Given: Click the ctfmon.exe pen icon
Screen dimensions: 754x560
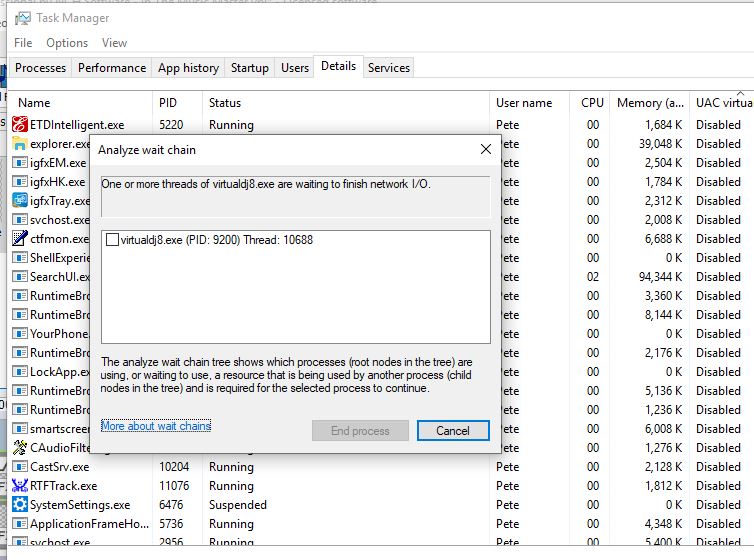Looking at the screenshot, I should point(20,238).
